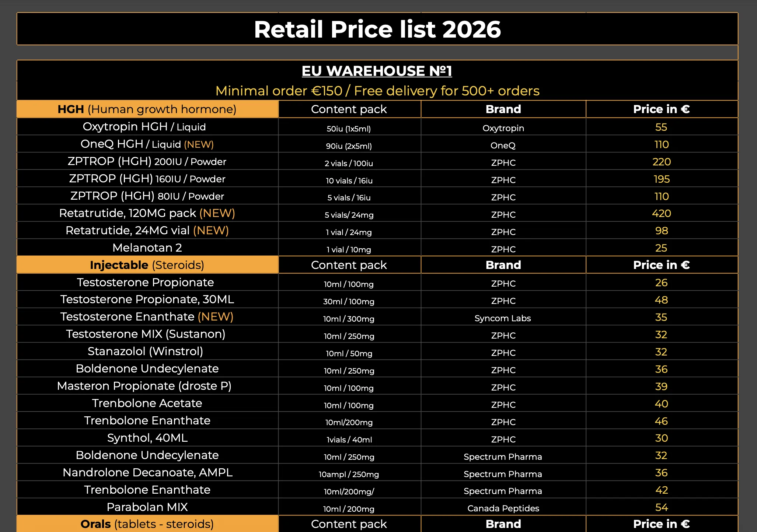Click the ZPHC brand in Melanotan 2 row
The image size is (757, 532).
point(503,249)
